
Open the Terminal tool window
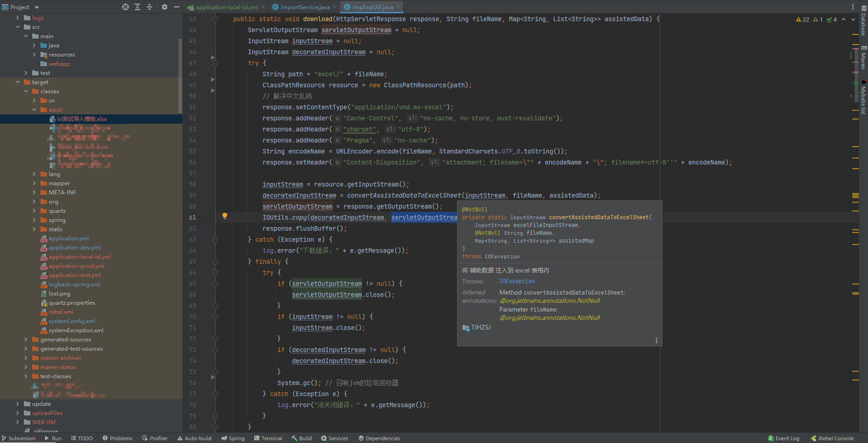[x=268, y=438]
